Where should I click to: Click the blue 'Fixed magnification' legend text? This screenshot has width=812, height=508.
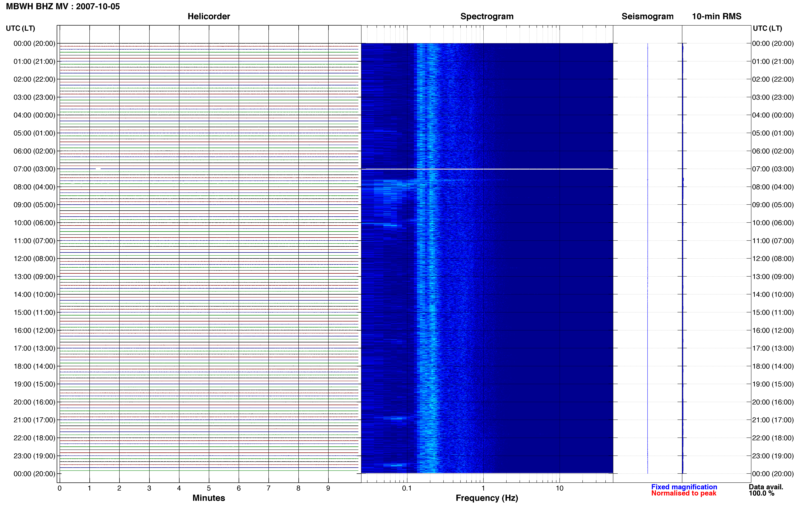(x=684, y=487)
